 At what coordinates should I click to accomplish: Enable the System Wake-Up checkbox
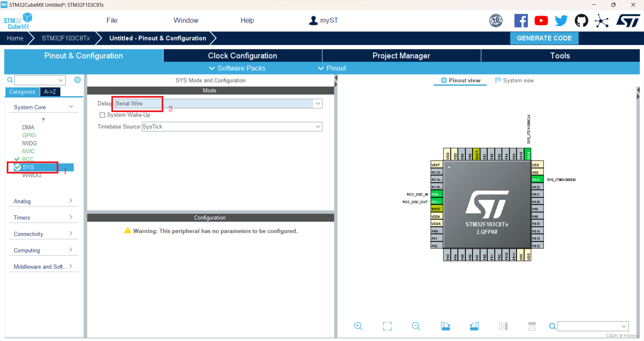pyautogui.click(x=103, y=115)
